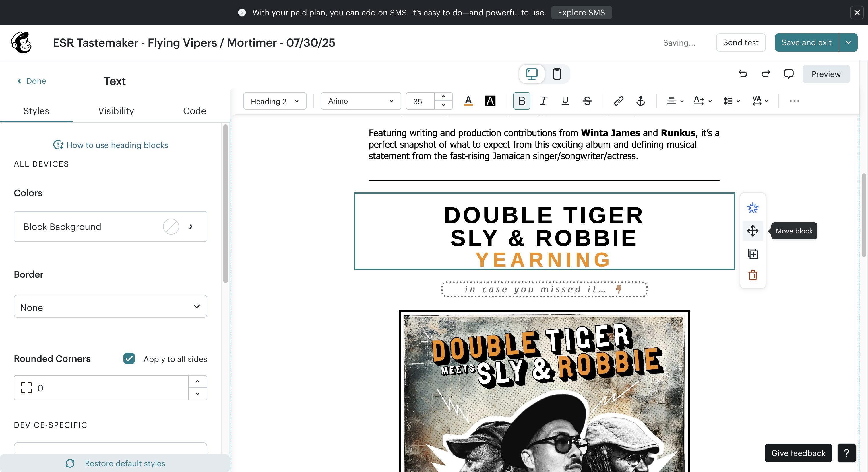This screenshot has height=472, width=868.
Task: Select the Code tab
Action: 194,111
